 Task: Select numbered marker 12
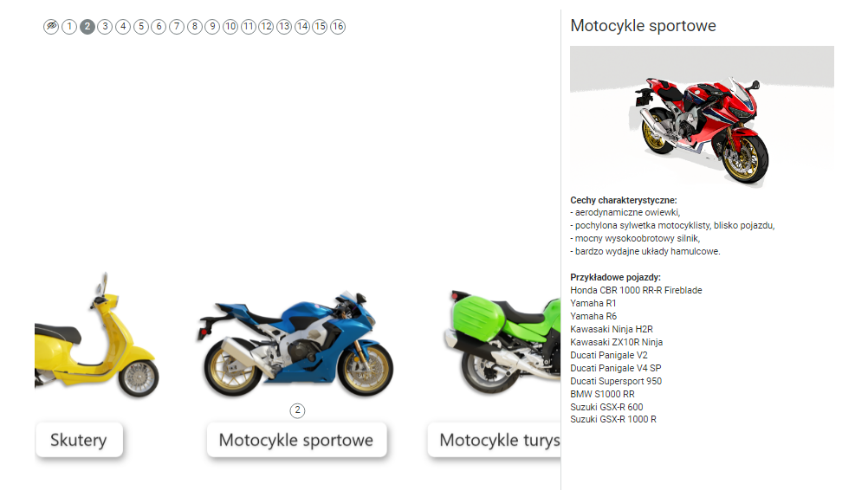(x=266, y=27)
